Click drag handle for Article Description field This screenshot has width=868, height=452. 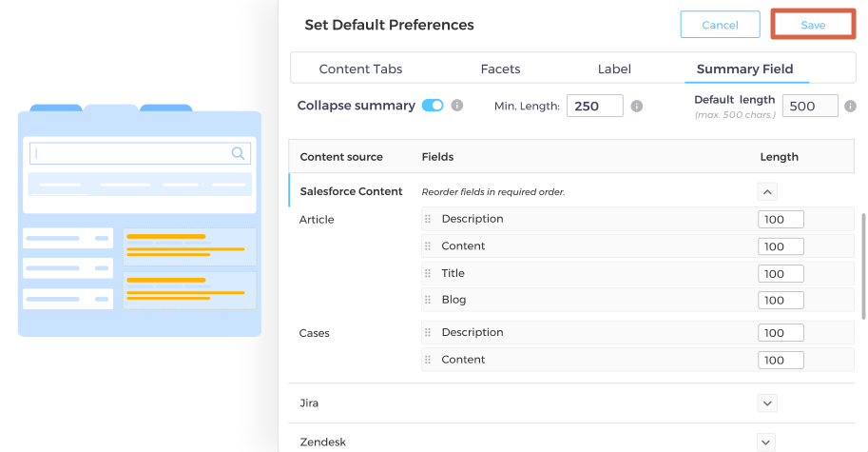[x=429, y=219]
